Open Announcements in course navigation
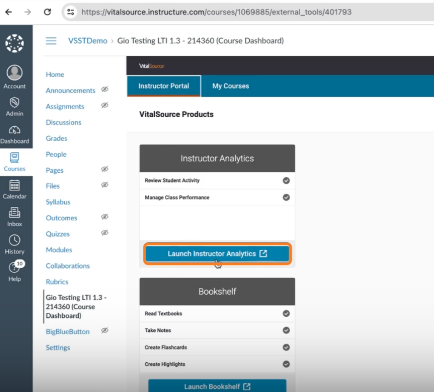 click(x=70, y=90)
